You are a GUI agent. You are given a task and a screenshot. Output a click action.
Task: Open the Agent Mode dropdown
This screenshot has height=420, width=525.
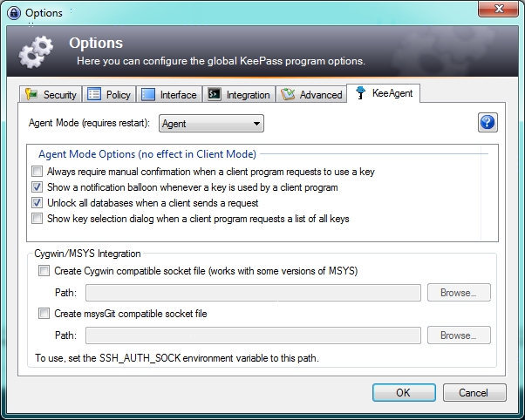pos(211,124)
